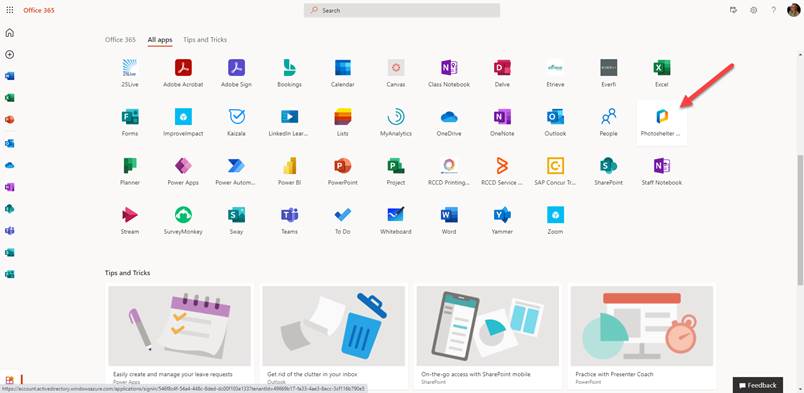Click the Create plus icon in left rail
Screen dimensions: 804x393
tap(9, 54)
